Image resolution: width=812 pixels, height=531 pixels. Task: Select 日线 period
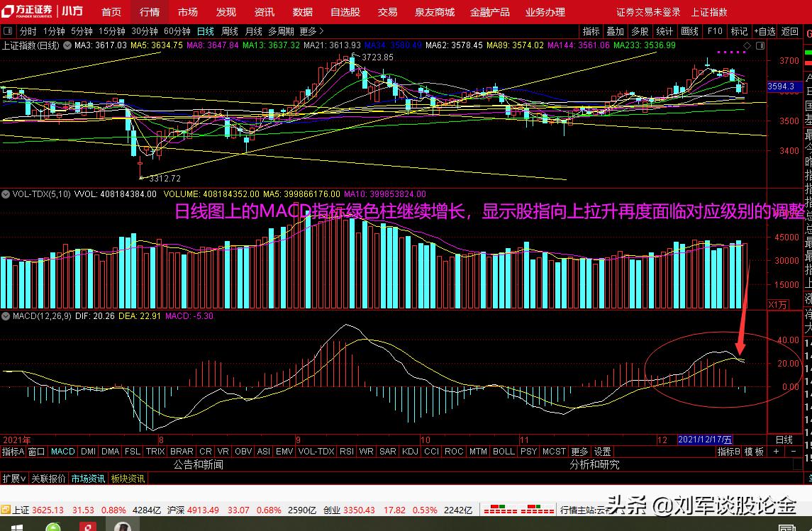click(206, 32)
